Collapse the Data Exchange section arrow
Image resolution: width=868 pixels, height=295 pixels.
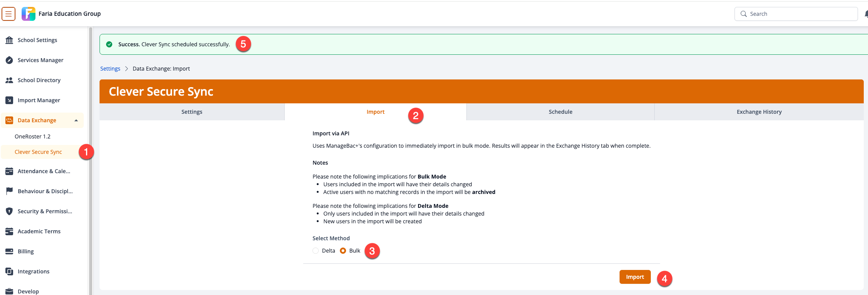(76, 120)
